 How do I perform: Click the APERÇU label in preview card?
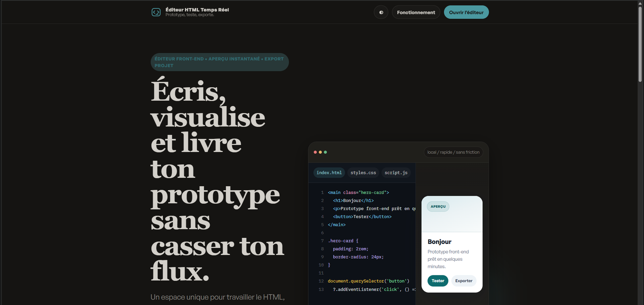[438, 206]
